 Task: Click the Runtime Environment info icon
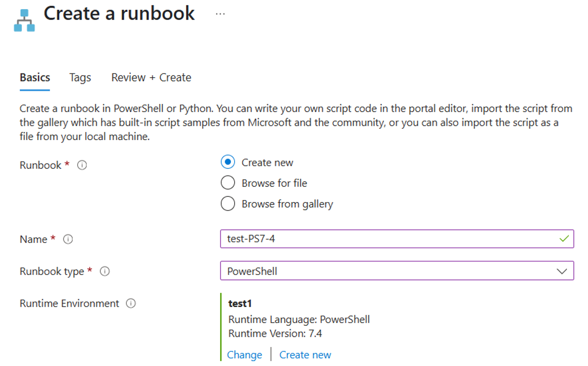131,304
